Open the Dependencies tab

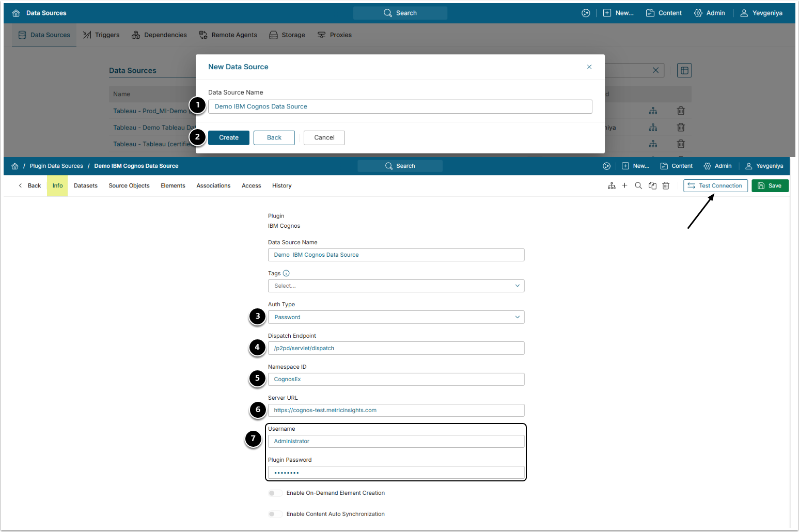(159, 35)
